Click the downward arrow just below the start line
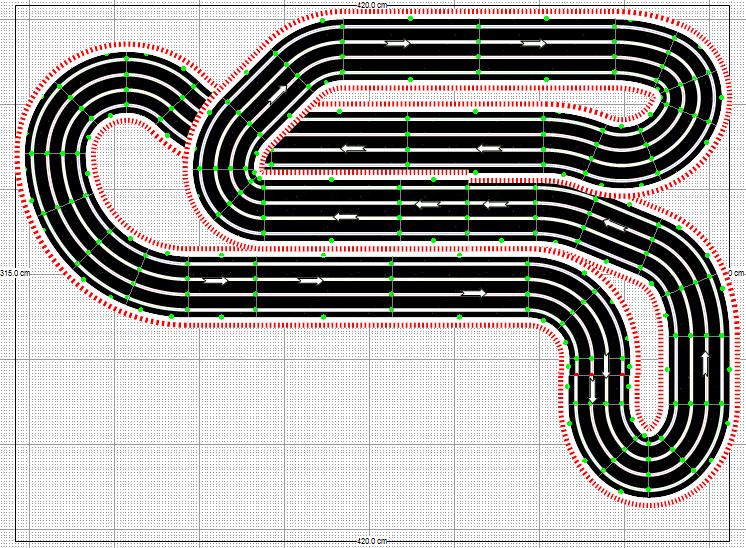 coord(594,389)
